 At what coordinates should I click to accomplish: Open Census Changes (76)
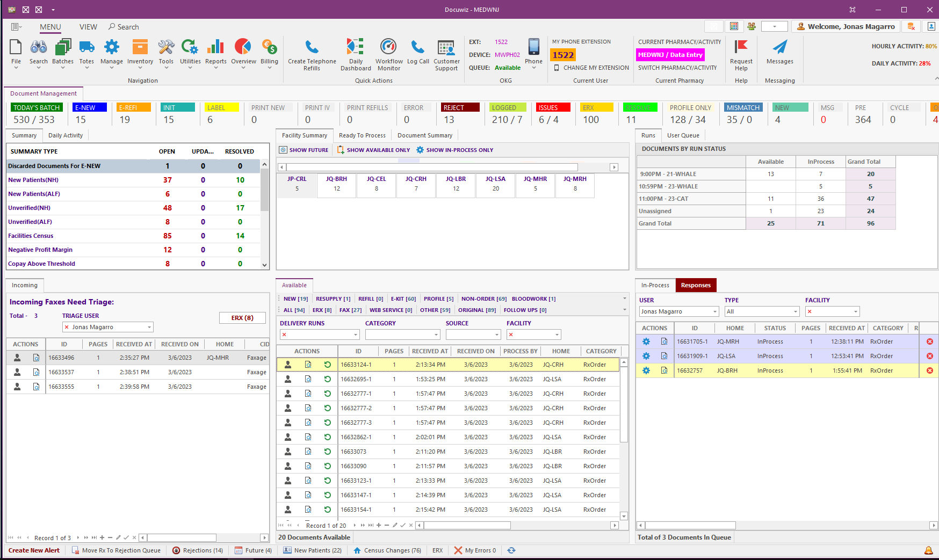pyautogui.click(x=387, y=550)
